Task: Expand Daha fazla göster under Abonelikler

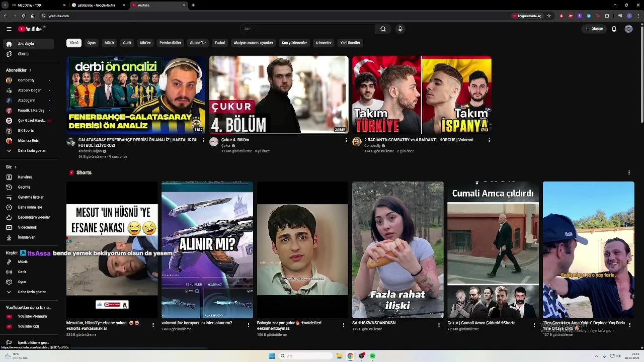Action: click(28, 151)
